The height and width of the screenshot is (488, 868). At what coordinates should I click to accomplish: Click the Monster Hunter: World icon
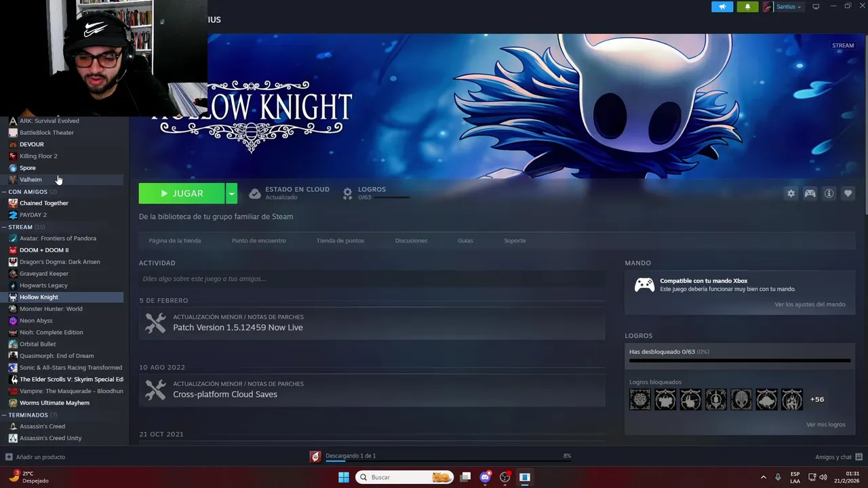[x=13, y=309]
